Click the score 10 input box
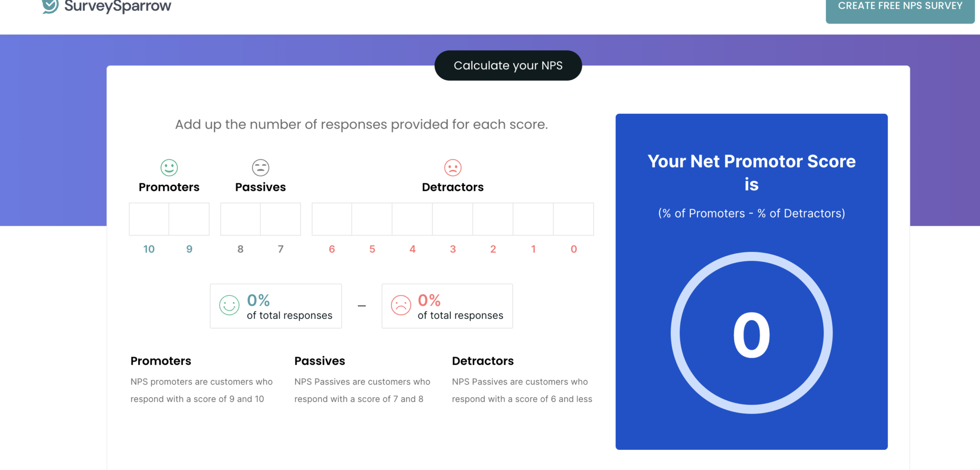The image size is (980, 470). (x=149, y=219)
